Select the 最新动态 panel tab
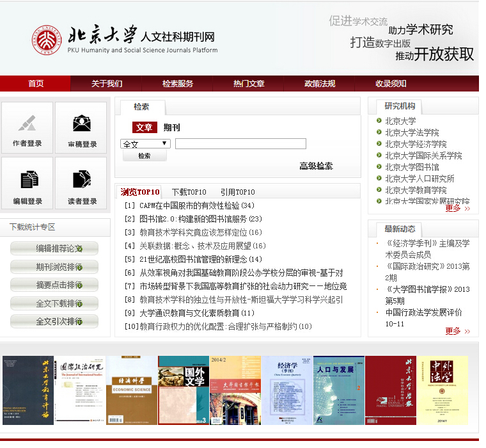 click(x=399, y=229)
